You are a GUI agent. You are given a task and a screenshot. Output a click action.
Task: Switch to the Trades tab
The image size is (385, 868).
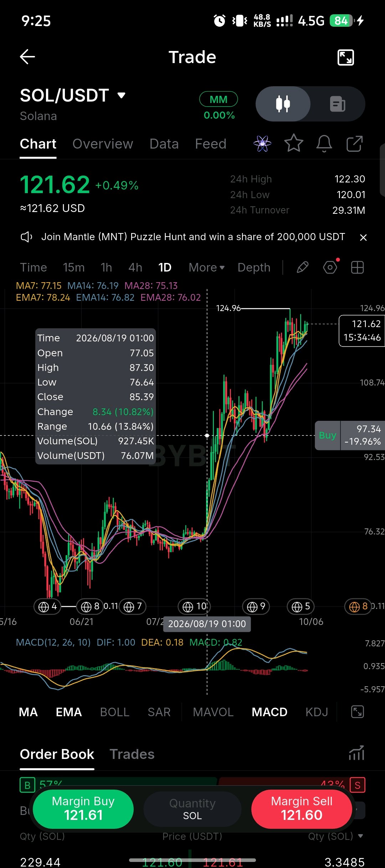[x=132, y=754]
